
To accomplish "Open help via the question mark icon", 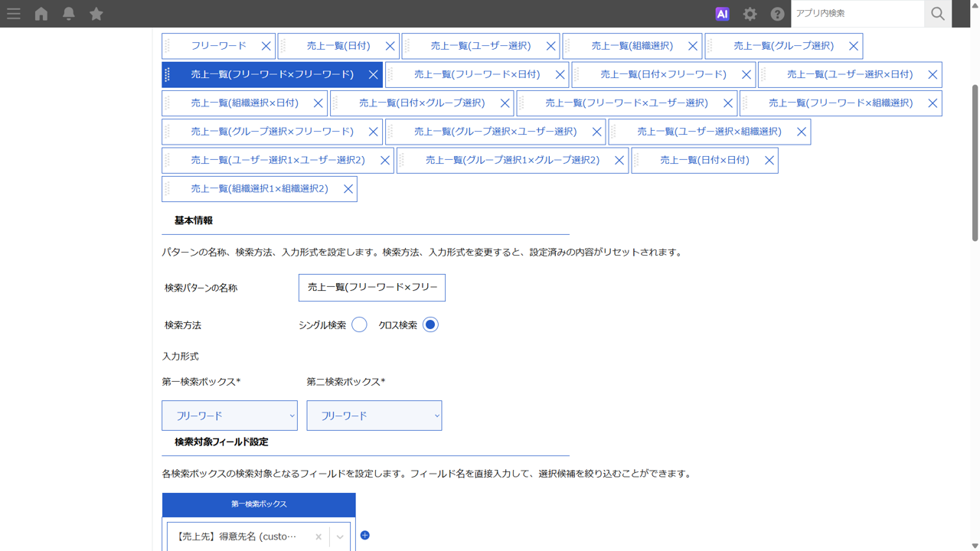I will (777, 14).
